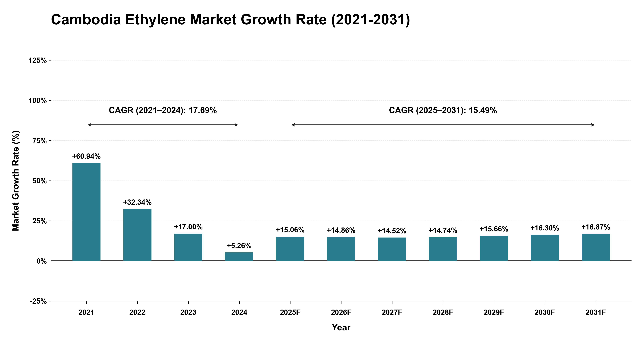Select the '+15.06%' value label

click(290, 230)
